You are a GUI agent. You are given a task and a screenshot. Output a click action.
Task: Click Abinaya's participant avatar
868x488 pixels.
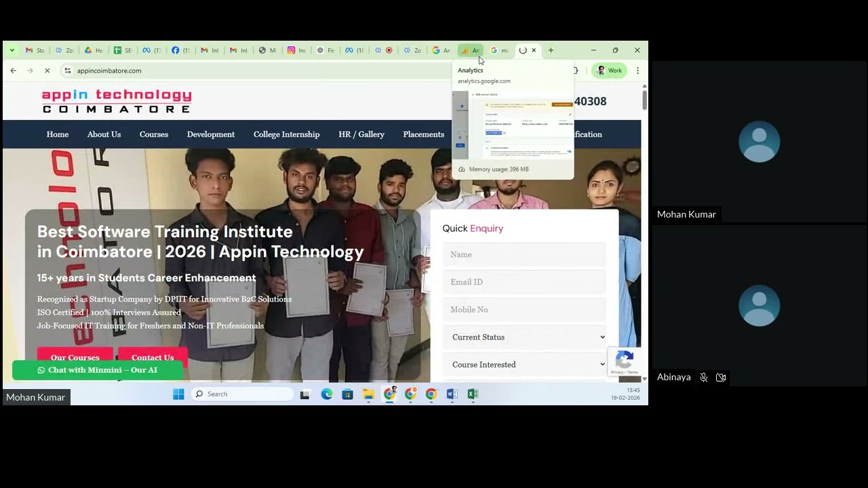(x=759, y=306)
